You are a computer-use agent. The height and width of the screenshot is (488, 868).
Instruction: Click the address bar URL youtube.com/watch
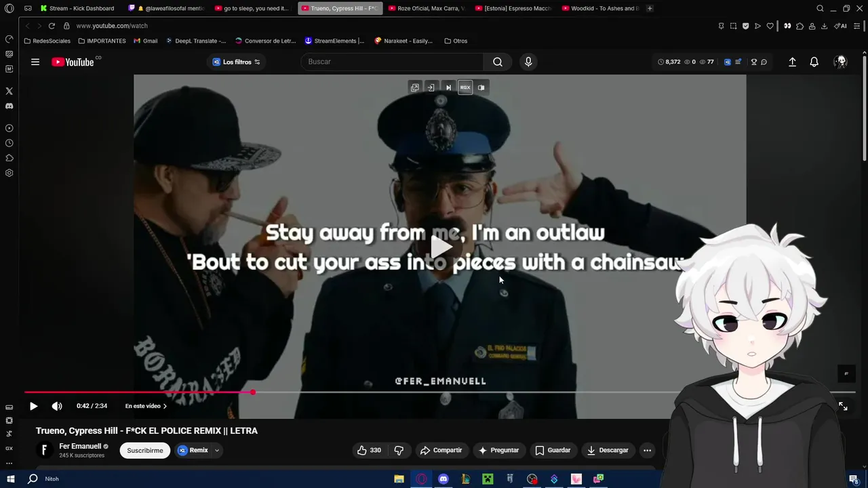pyautogui.click(x=112, y=26)
